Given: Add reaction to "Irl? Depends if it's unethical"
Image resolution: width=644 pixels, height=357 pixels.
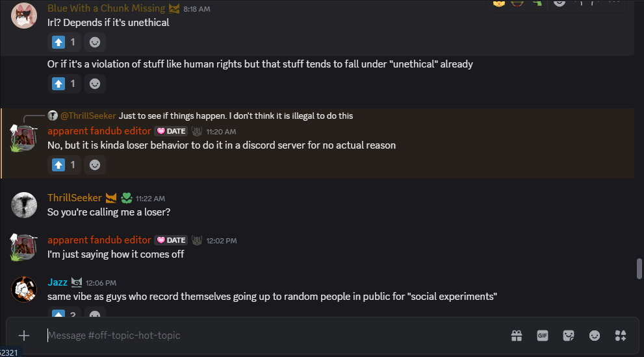Looking at the screenshot, I should (95, 42).
